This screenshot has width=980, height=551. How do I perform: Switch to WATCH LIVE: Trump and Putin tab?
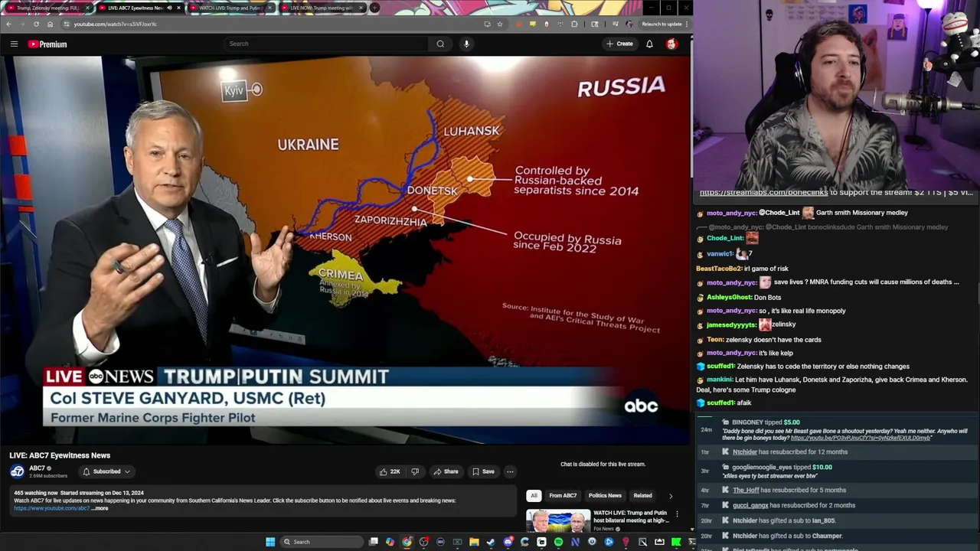230,8
